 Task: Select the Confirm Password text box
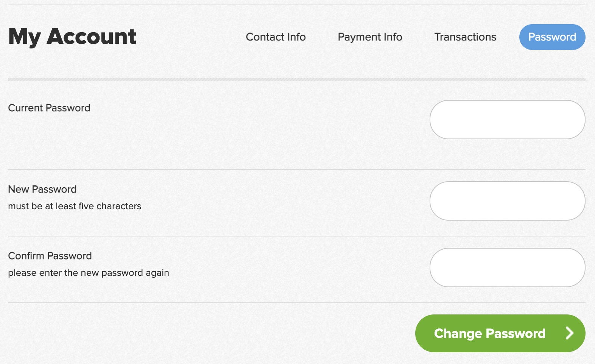coord(508,268)
